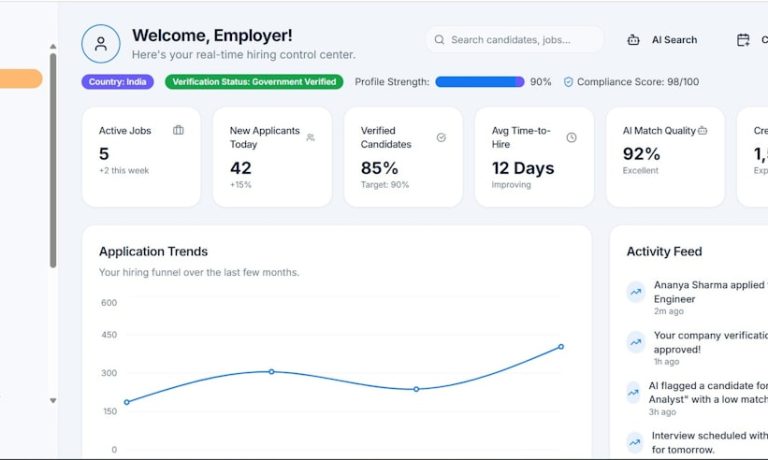Click the Ananya Sharma activity trend icon
The width and height of the screenshot is (768, 460).
(x=635, y=292)
